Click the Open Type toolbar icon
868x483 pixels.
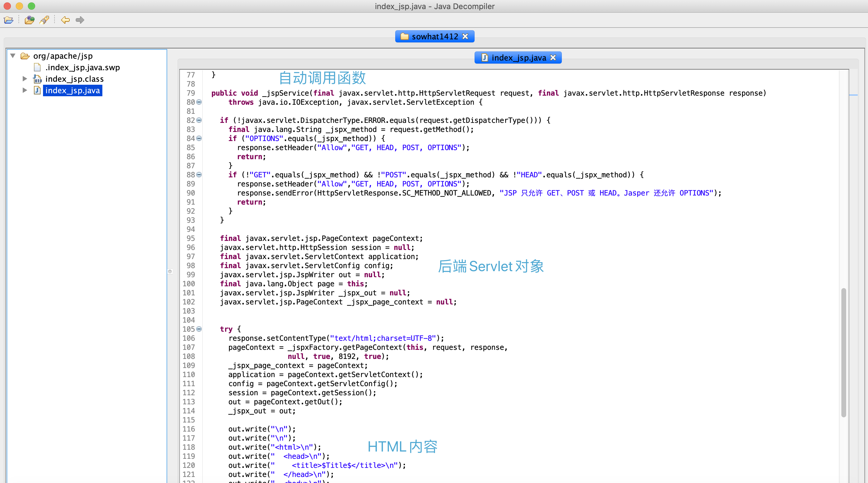coord(30,20)
